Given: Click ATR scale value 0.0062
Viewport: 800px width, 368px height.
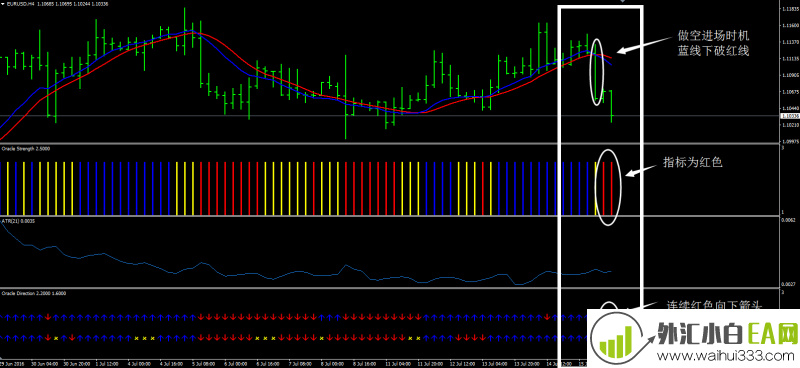Looking at the screenshot, I should (x=788, y=220).
